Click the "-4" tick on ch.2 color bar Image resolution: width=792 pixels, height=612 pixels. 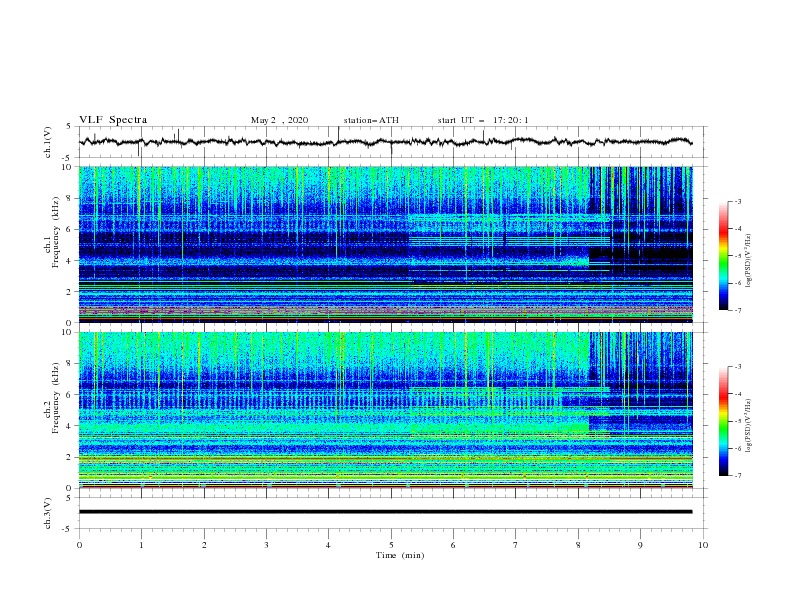[x=737, y=394]
